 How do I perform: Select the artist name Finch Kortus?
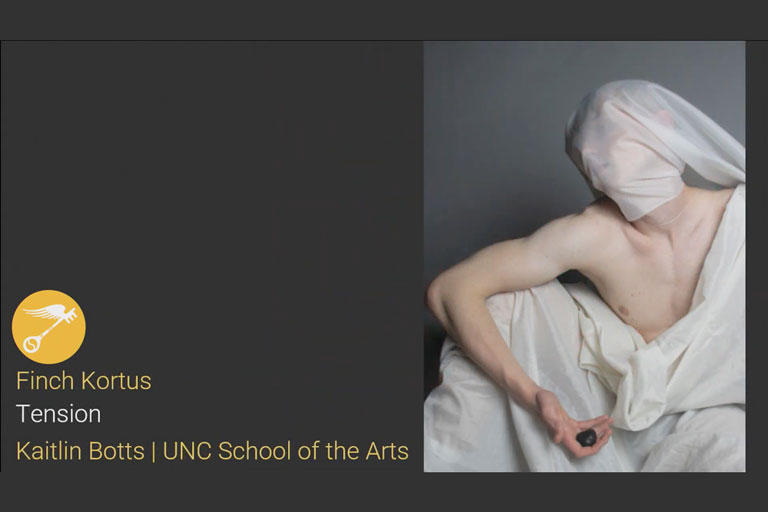pyautogui.click(x=84, y=381)
